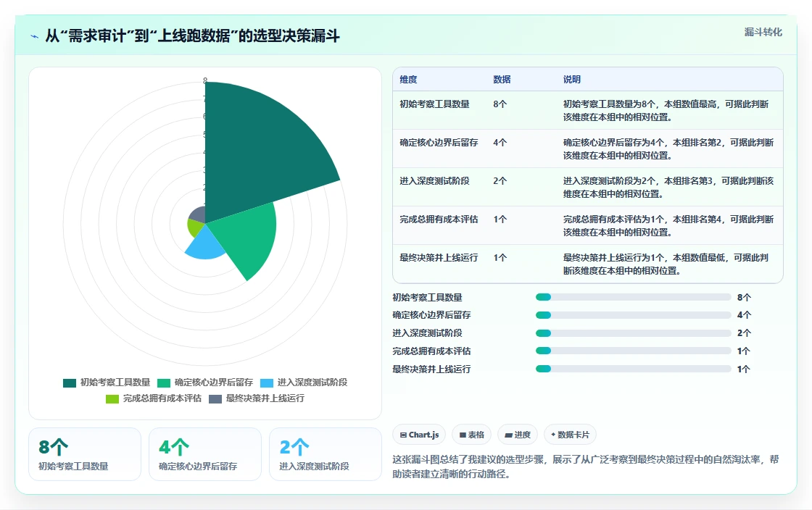Select the 表格 tag
Screen dimensions: 812x510
(471, 435)
